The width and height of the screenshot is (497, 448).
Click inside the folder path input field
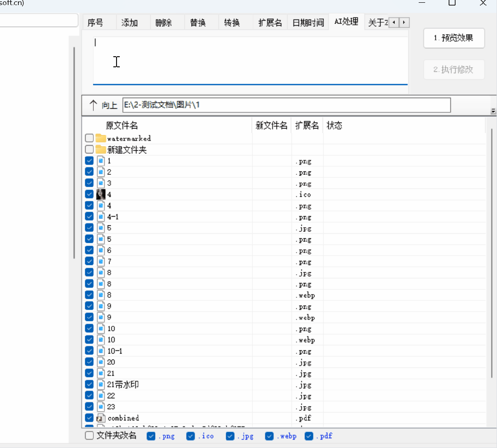pos(286,105)
